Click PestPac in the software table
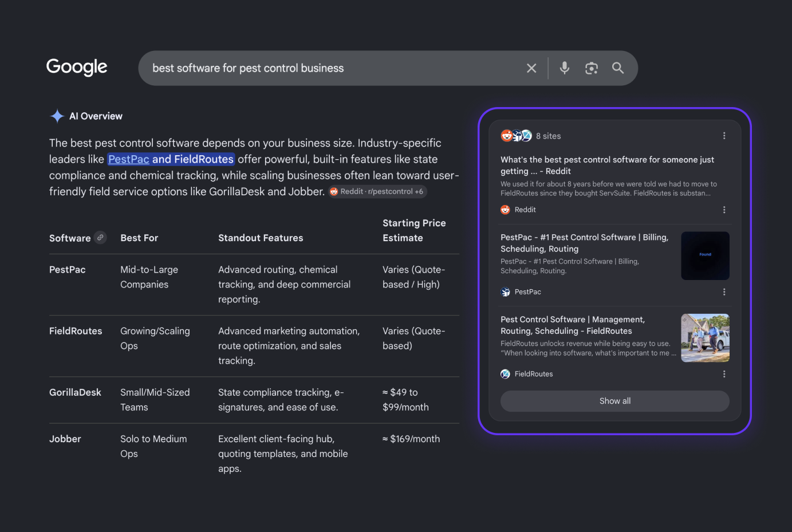 coord(68,270)
